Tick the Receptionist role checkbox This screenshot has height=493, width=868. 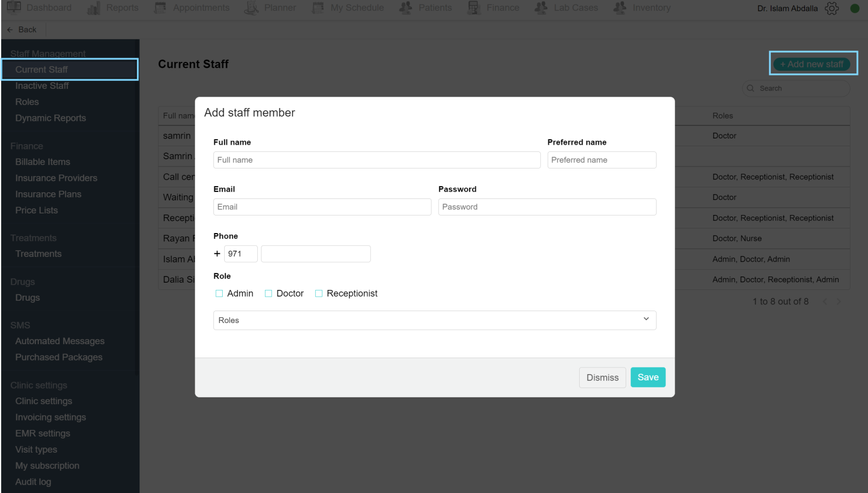tap(319, 294)
